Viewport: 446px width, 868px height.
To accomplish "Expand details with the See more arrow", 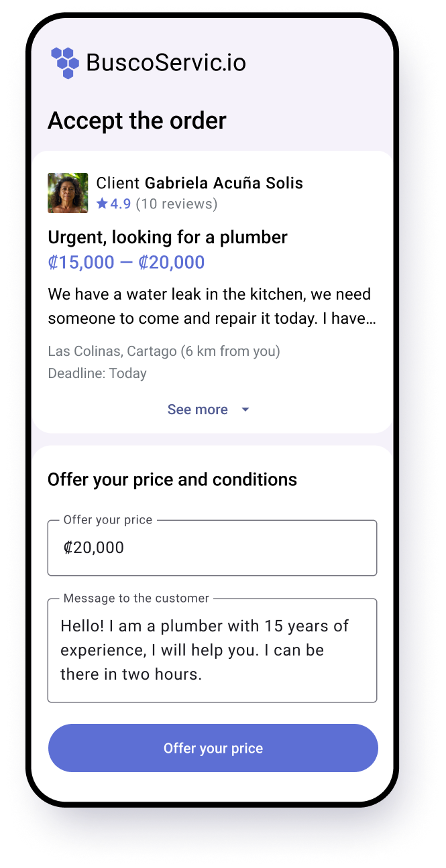I will tap(245, 410).
